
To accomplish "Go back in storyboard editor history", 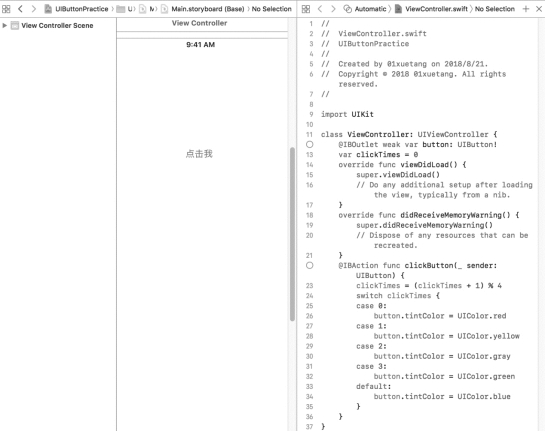I will 21,9.
